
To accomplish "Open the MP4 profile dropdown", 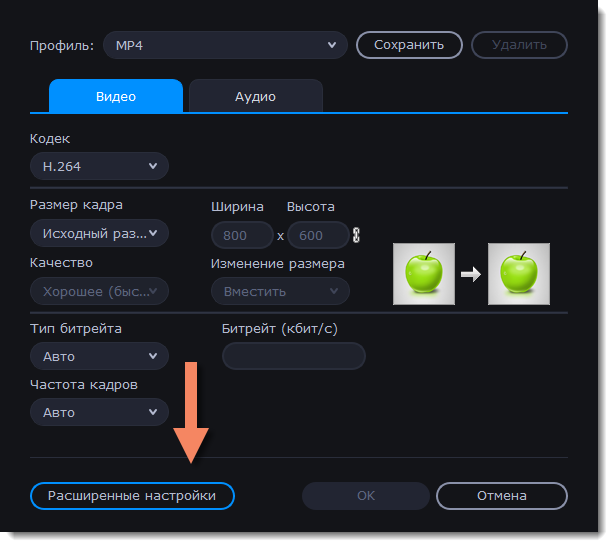I will 226,45.
